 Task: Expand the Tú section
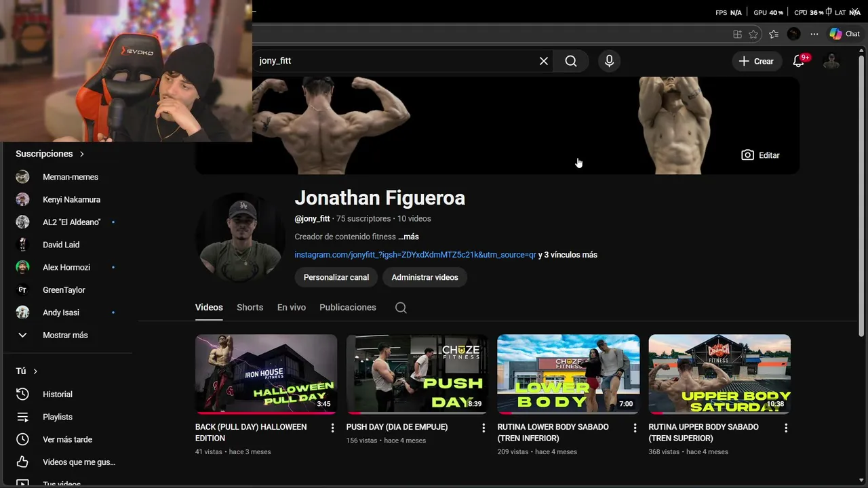coord(26,371)
